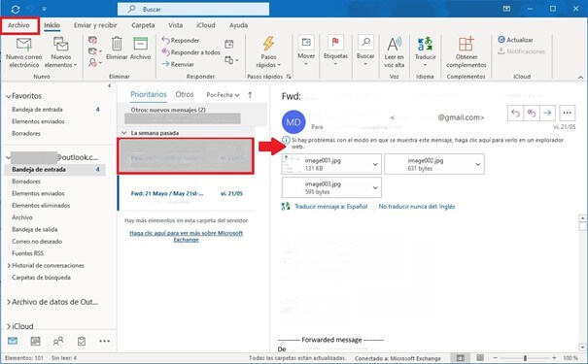Select the Otros inbox tab

(185, 95)
